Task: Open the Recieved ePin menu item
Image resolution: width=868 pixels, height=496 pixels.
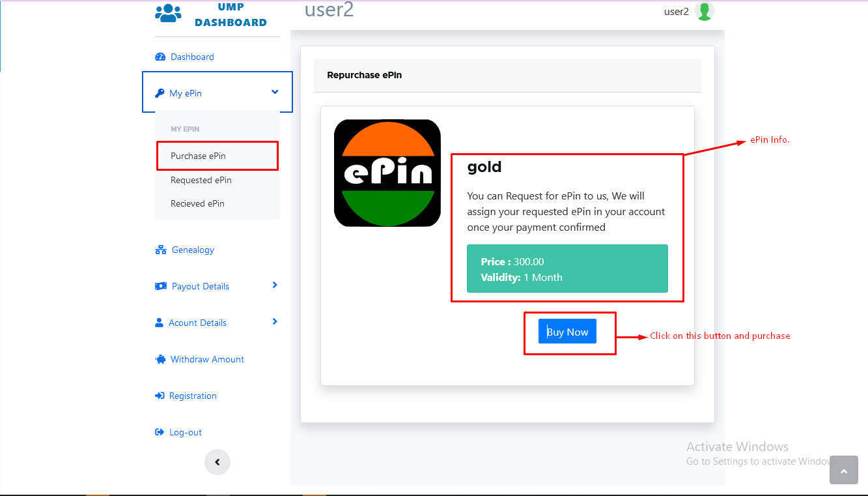Action: tap(197, 203)
